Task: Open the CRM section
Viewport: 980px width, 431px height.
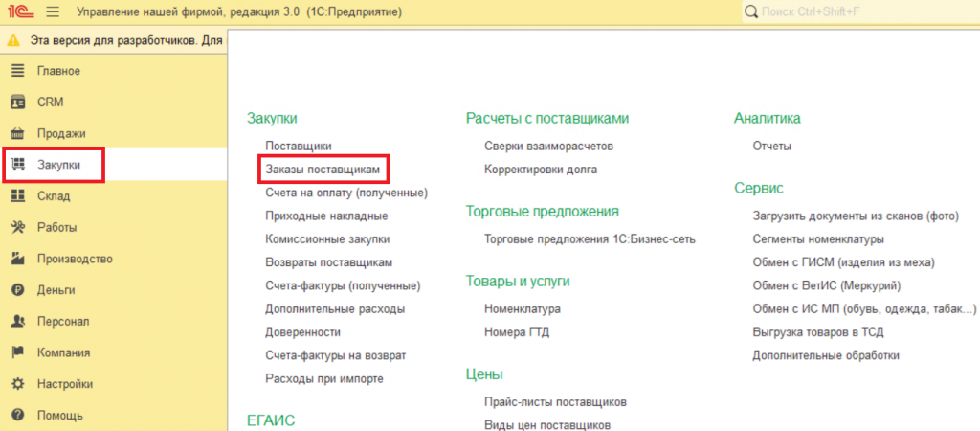Action: (50, 102)
